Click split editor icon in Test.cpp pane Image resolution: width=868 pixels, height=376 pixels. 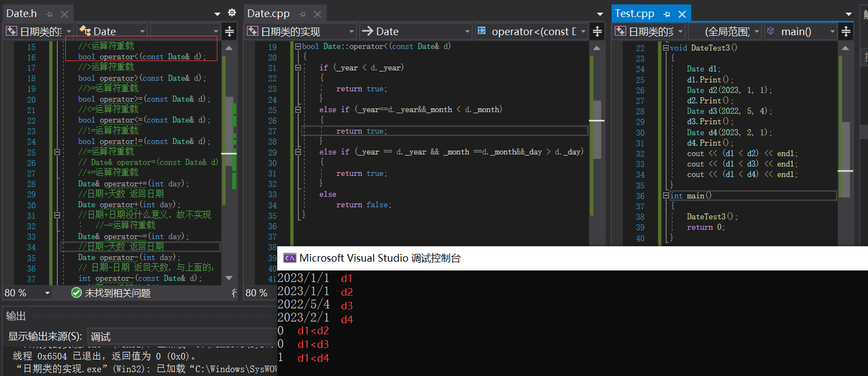click(846, 31)
